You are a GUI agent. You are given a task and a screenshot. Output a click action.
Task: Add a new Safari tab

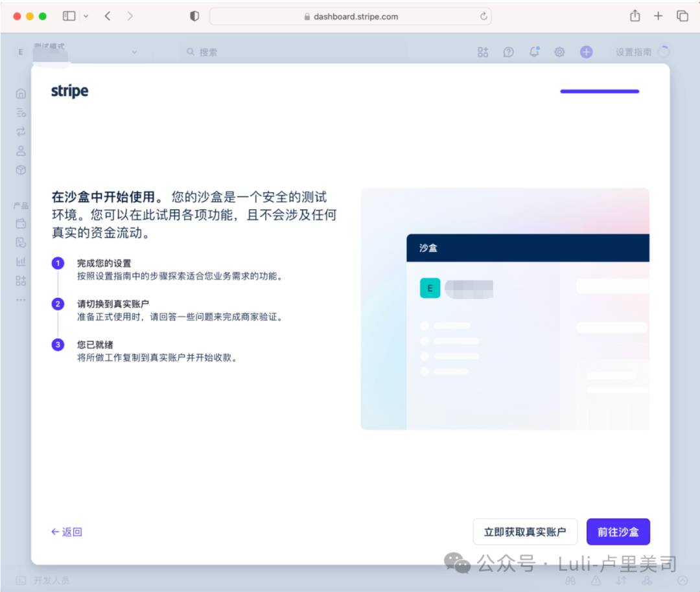[x=658, y=16]
